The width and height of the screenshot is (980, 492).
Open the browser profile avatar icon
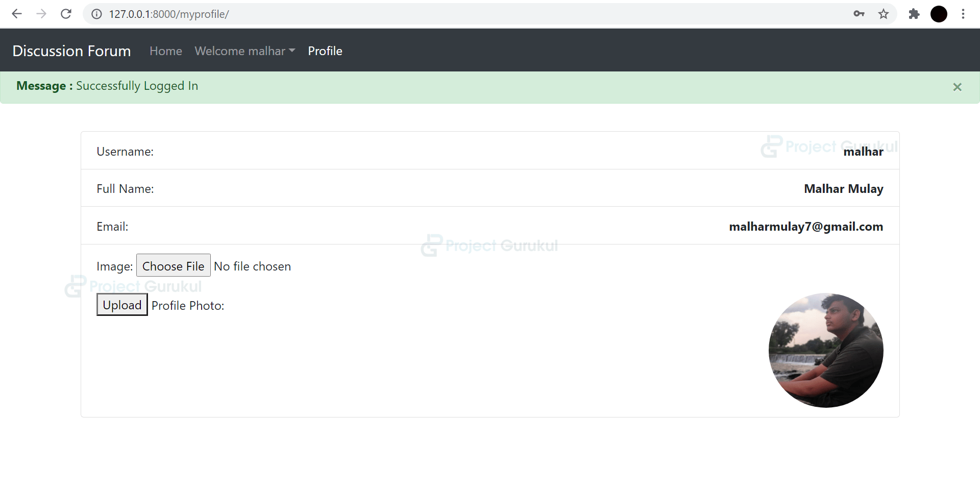pos(939,14)
